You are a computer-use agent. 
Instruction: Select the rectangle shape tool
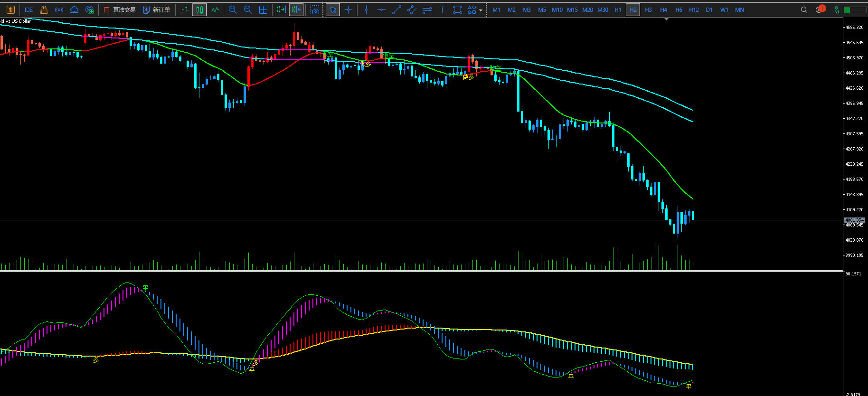coord(457,9)
